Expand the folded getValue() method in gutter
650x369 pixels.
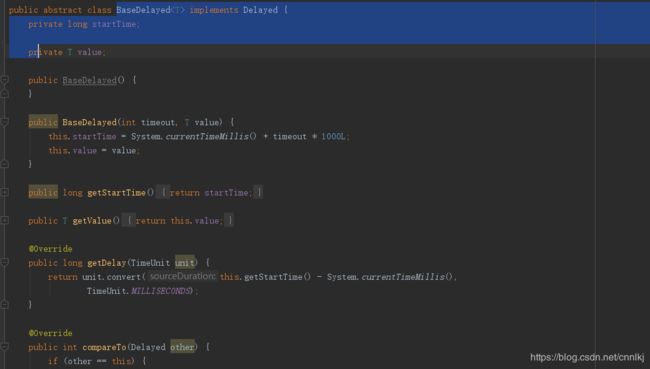coord(5,221)
